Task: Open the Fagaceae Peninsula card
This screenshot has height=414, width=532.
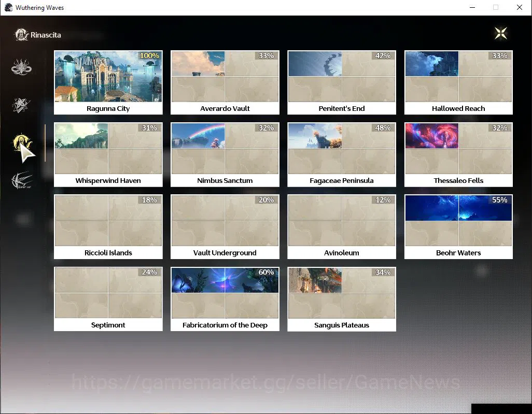Action: 342,154
